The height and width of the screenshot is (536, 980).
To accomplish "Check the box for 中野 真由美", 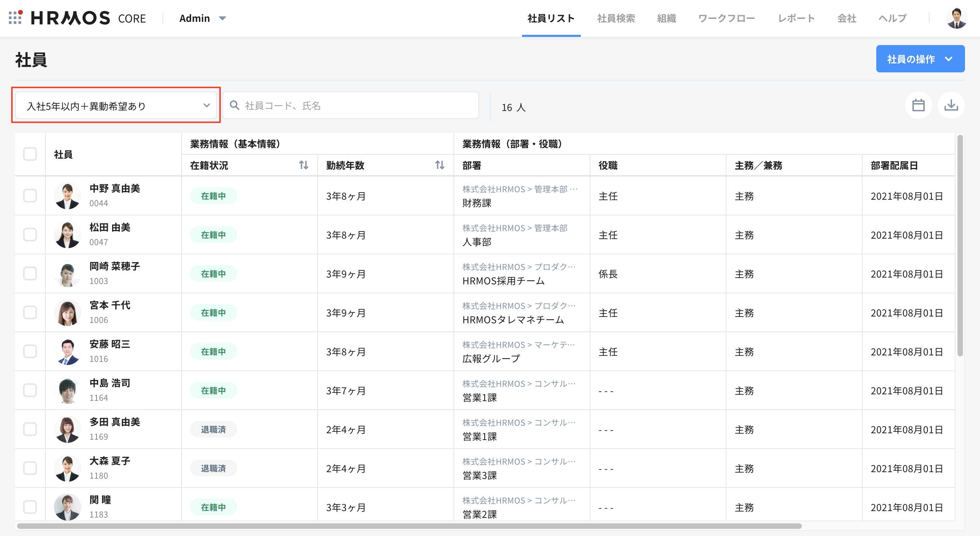I will (30, 196).
